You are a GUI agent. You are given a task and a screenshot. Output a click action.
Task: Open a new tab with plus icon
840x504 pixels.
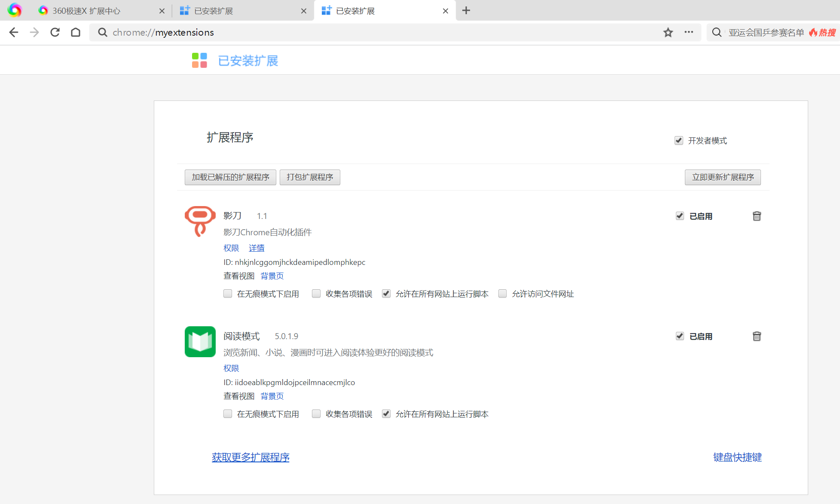click(466, 11)
